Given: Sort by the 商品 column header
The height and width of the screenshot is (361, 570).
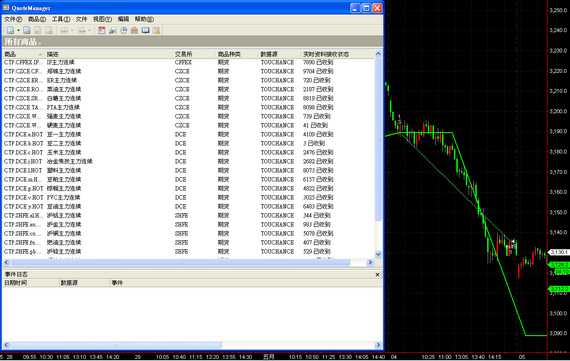Looking at the screenshot, I should (x=23, y=54).
